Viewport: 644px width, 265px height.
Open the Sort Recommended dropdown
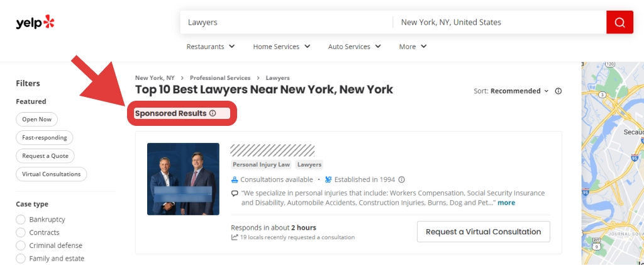click(x=511, y=91)
